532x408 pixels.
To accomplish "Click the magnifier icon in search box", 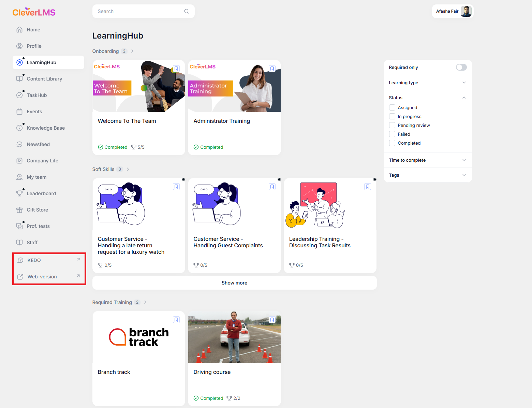I will pos(187,11).
